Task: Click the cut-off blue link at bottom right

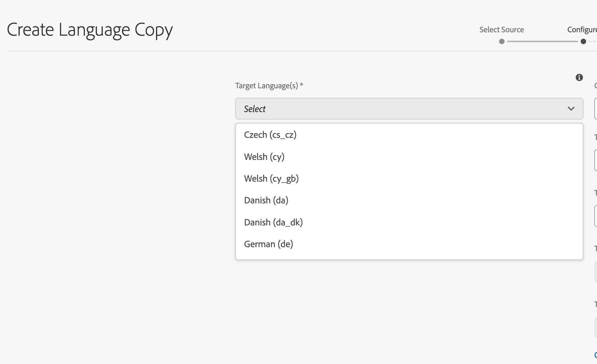Action: tap(596, 355)
